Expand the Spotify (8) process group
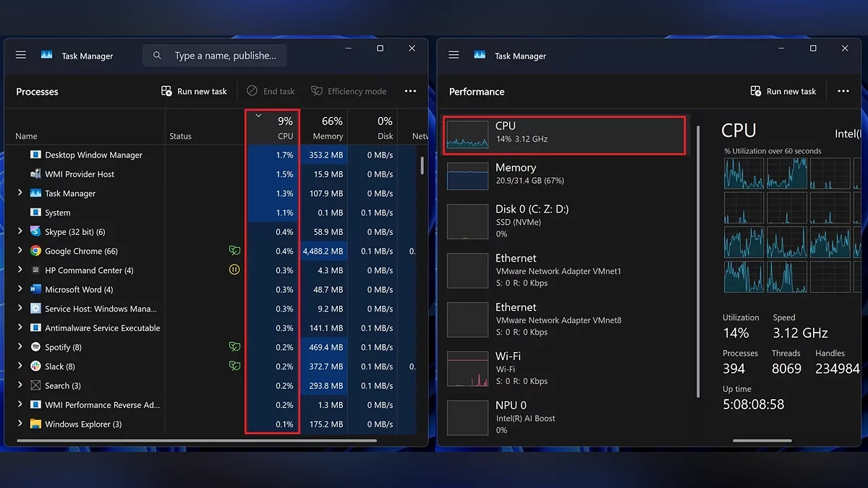This screenshot has width=868, height=488. (x=20, y=347)
